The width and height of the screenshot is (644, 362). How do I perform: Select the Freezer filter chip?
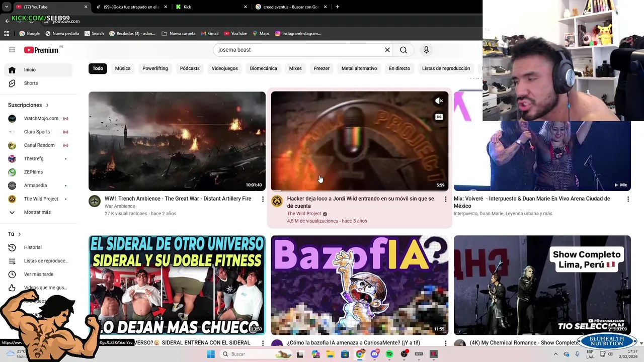[321, 68]
